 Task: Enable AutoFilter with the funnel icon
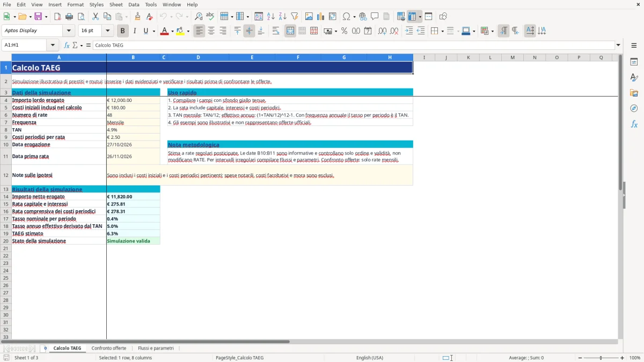pyautogui.click(x=294, y=17)
